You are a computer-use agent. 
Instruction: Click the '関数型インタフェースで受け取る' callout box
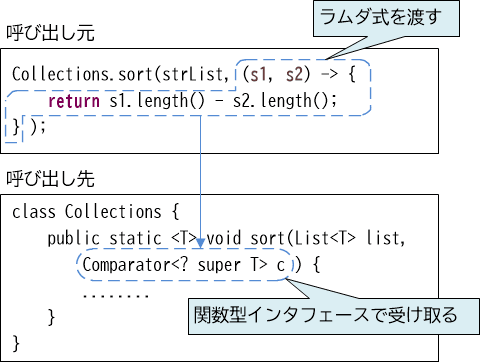(334, 316)
